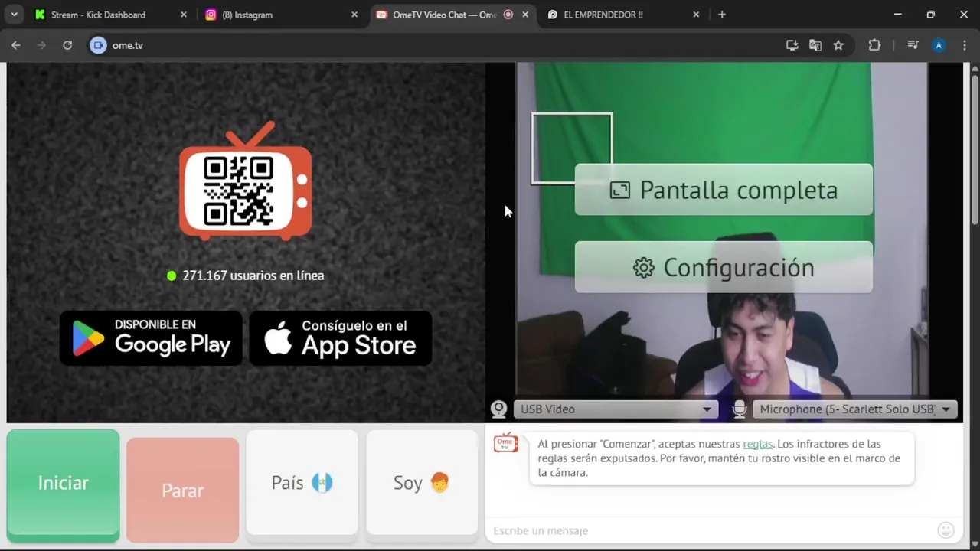
Task: Open the media controls icon
Action: click(913, 45)
